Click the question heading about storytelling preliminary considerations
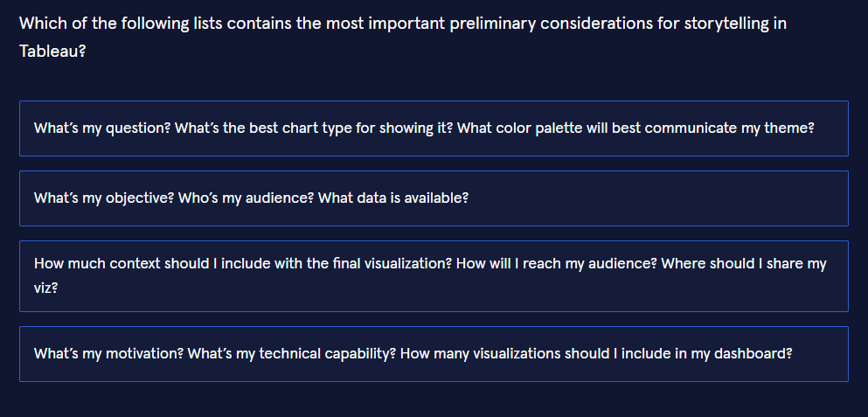This screenshot has width=868, height=417. point(402,24)
